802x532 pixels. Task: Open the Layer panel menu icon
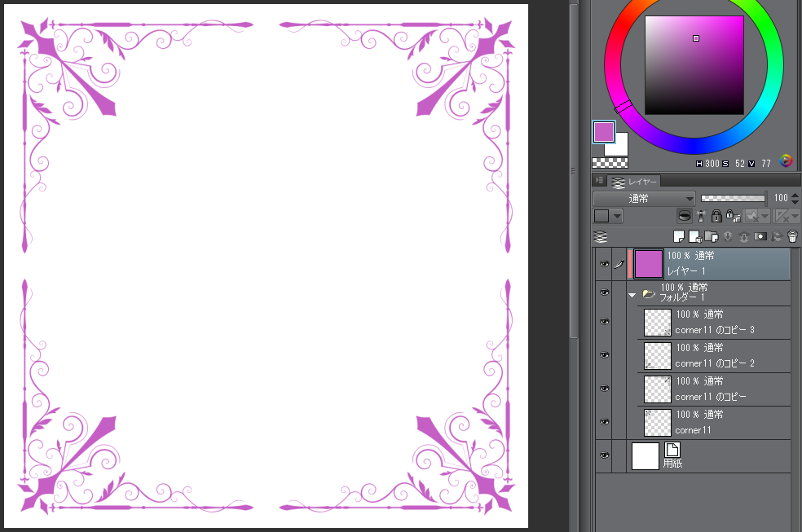599,180
